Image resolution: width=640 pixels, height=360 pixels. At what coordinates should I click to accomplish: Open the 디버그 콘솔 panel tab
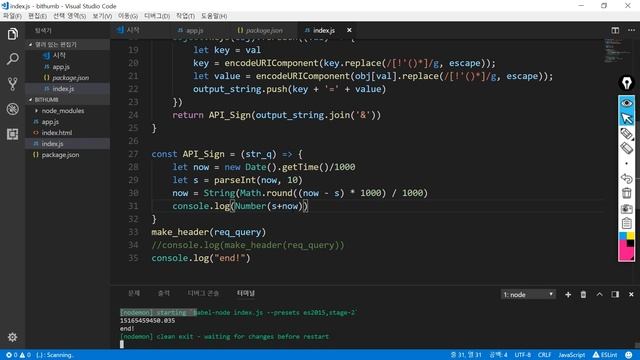click(x=203, y=293)
